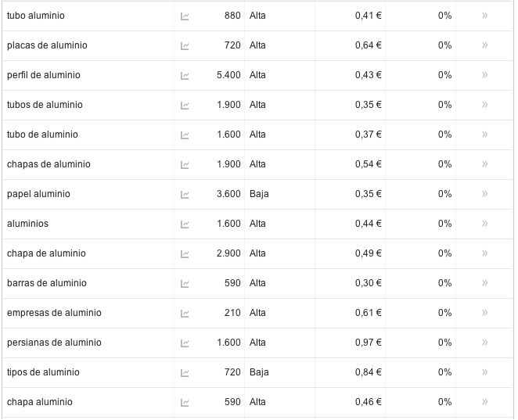
Task: Click double arrow for empresas de aluminio
Action: click(x=485, y=313)
